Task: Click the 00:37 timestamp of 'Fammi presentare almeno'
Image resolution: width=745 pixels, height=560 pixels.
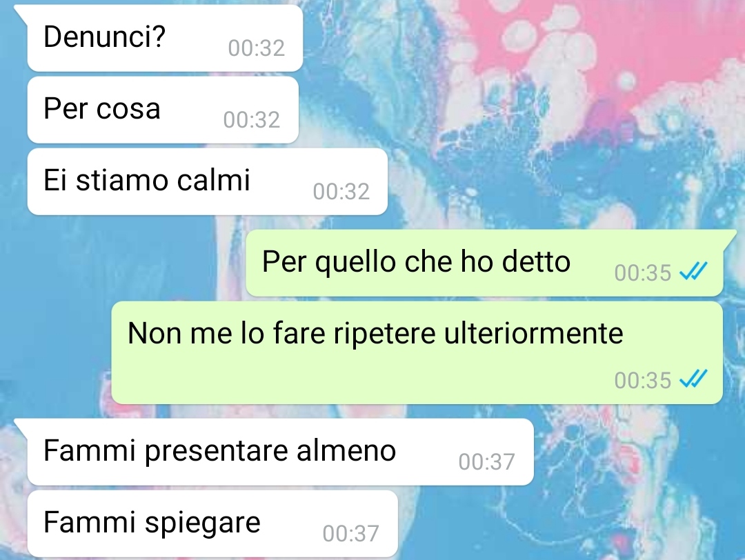Action: click(487, 461)
